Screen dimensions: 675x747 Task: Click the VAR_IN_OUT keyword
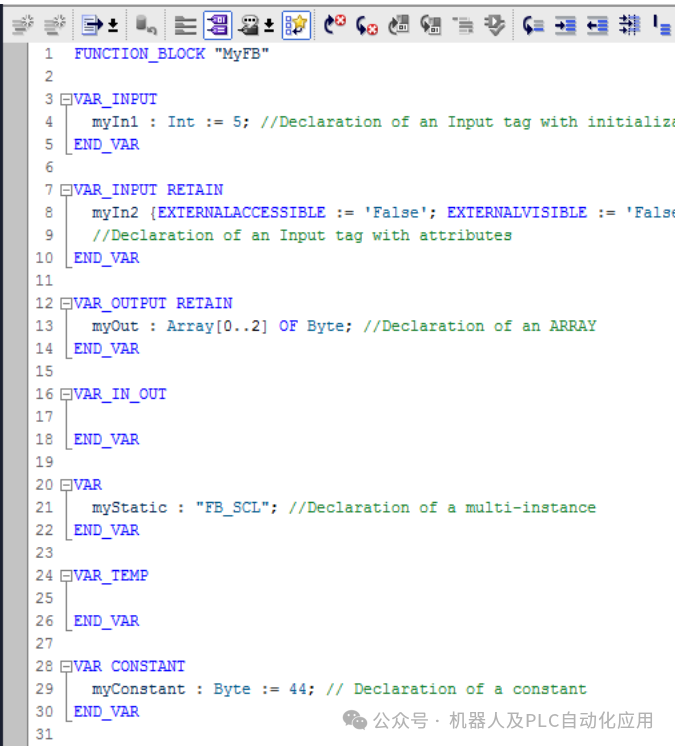(x=120, y=394)
